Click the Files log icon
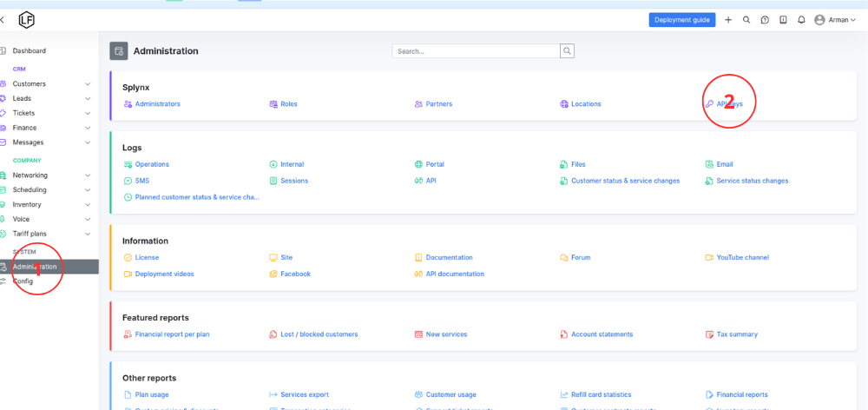The width and height of the screenshot is (868, 410). [x=564, y=164]
